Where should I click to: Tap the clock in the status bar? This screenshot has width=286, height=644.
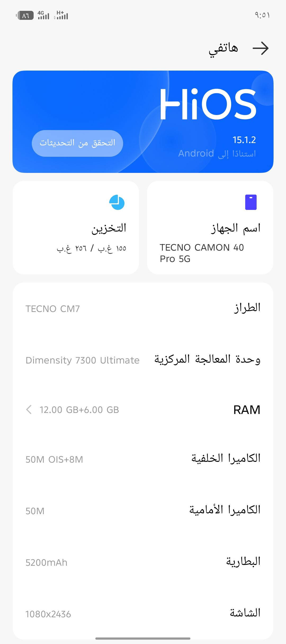tap(262, 15)
